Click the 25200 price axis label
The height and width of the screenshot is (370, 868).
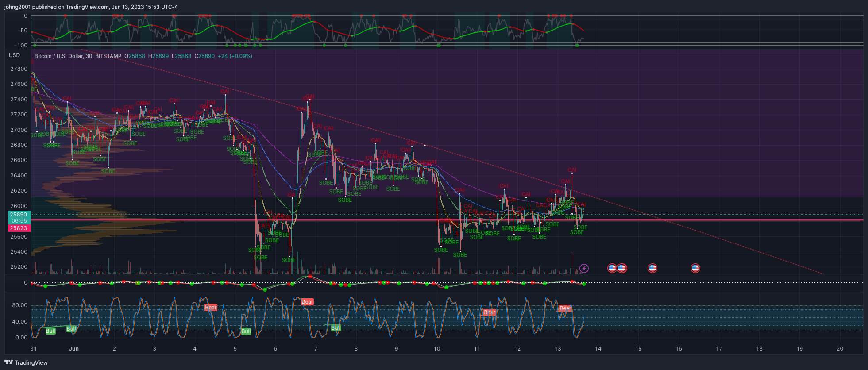19,267
